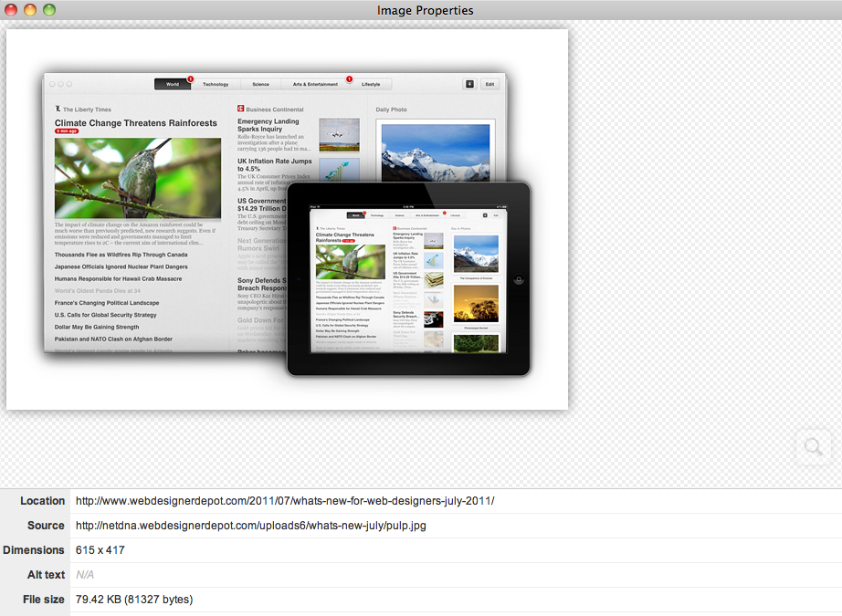Maximize the Image Properties window with green button
This screenshot has width=842, height=616.
pyautogui.click(x=49, y=10)
